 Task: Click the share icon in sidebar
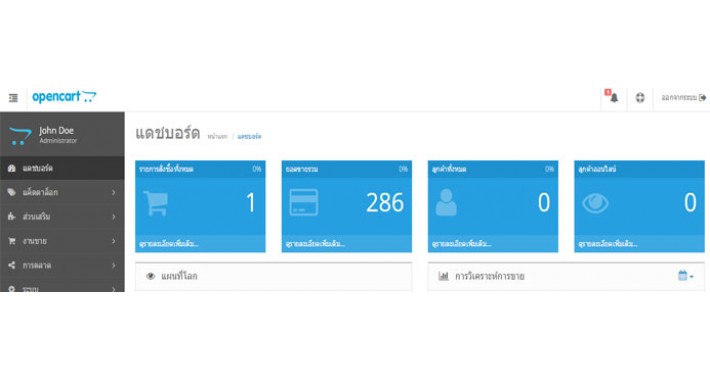12,265
